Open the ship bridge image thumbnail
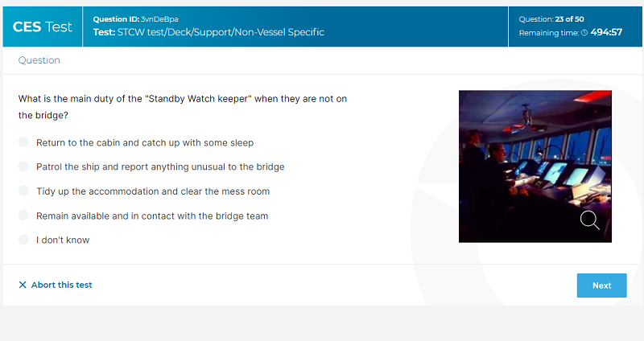Screen dimensions: 644x341 point(535,166)
